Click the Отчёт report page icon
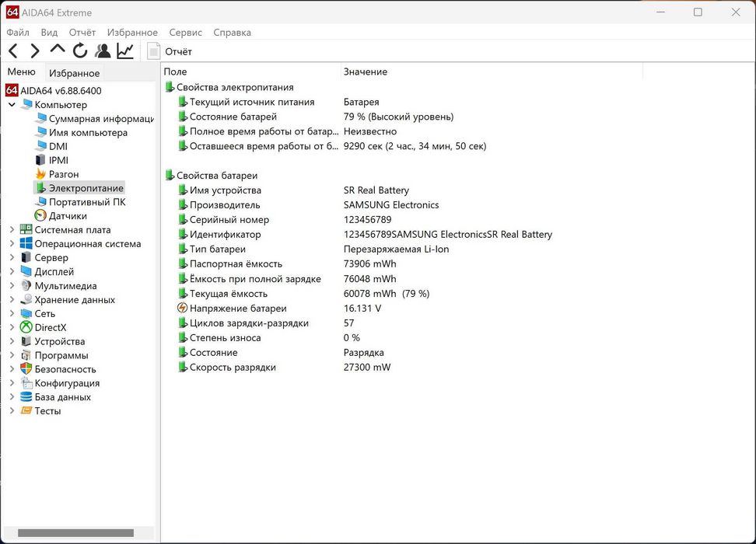Viewport: 756px width, 544px height. tap(153, 51)
